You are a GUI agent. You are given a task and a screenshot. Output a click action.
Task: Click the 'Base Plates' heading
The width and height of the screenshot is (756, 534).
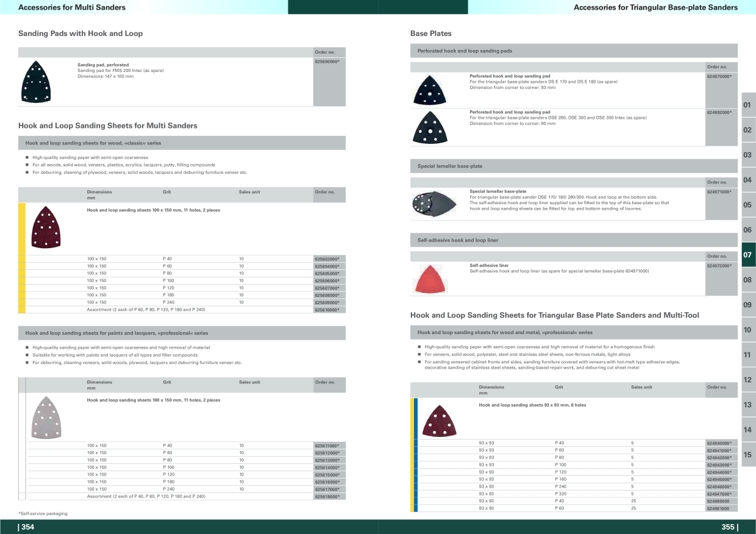point(431,34)
